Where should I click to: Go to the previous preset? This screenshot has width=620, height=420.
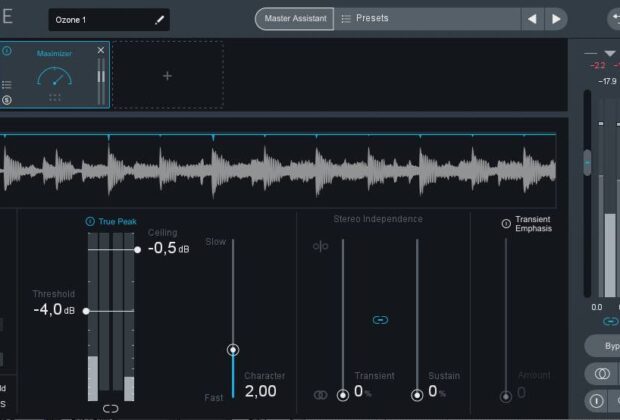[x=532, y=19]
